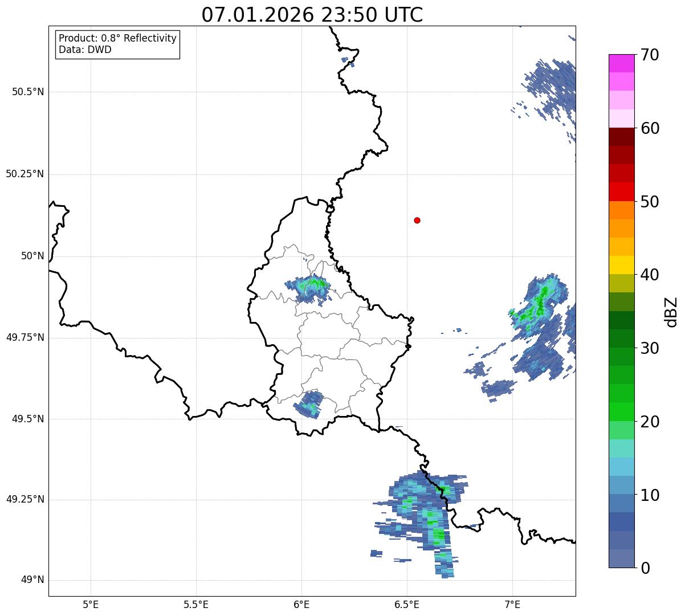Click the 50.5°N latitude label
This screenshot has width=685, height=616.
28,92
